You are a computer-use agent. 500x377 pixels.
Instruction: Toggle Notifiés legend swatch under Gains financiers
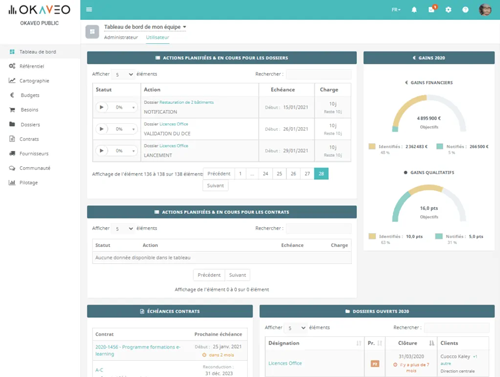point(440,146)
